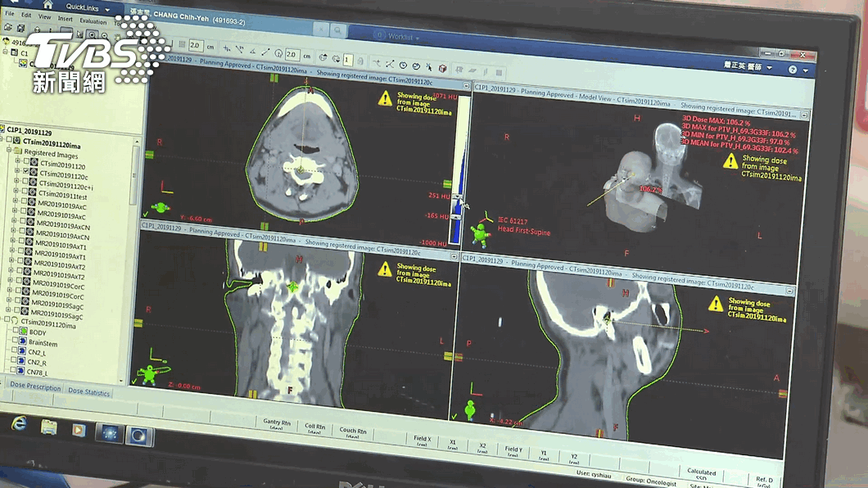Screen dimensions: 868x488
Task: Click the green orientation figure in Model View
Action: click(x=481, y=234)
